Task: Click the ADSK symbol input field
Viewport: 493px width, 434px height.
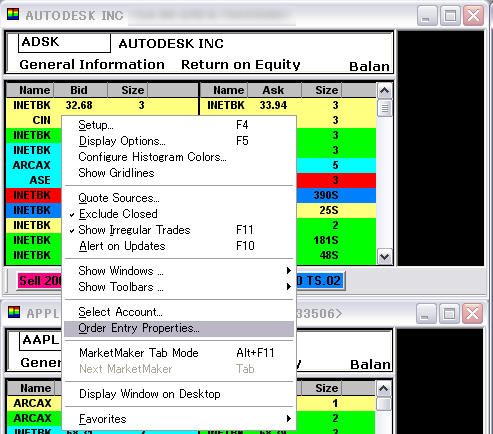Action: coord(64,43)
